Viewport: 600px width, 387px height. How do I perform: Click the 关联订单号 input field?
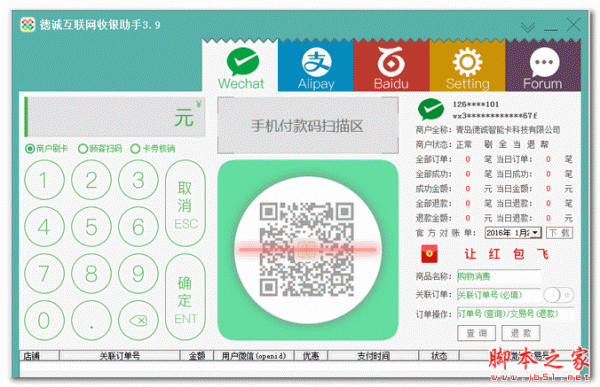point(499,295)
